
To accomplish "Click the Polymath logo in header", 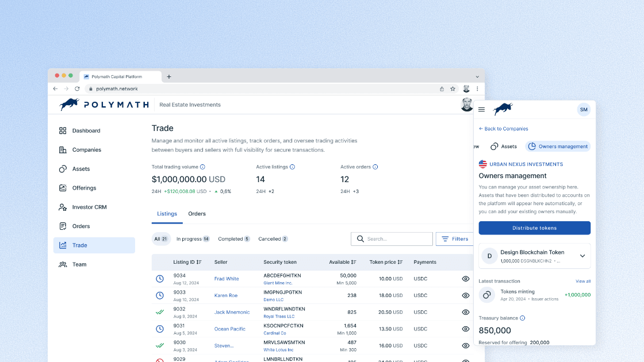I will pyautogui.click(x=103, y=105).
